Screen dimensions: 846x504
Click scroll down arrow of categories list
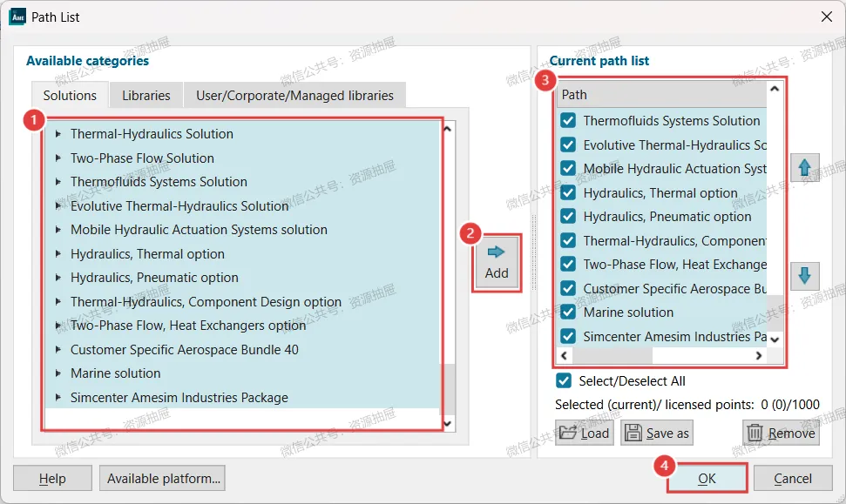pyautogui.click(x=447, y=423)
